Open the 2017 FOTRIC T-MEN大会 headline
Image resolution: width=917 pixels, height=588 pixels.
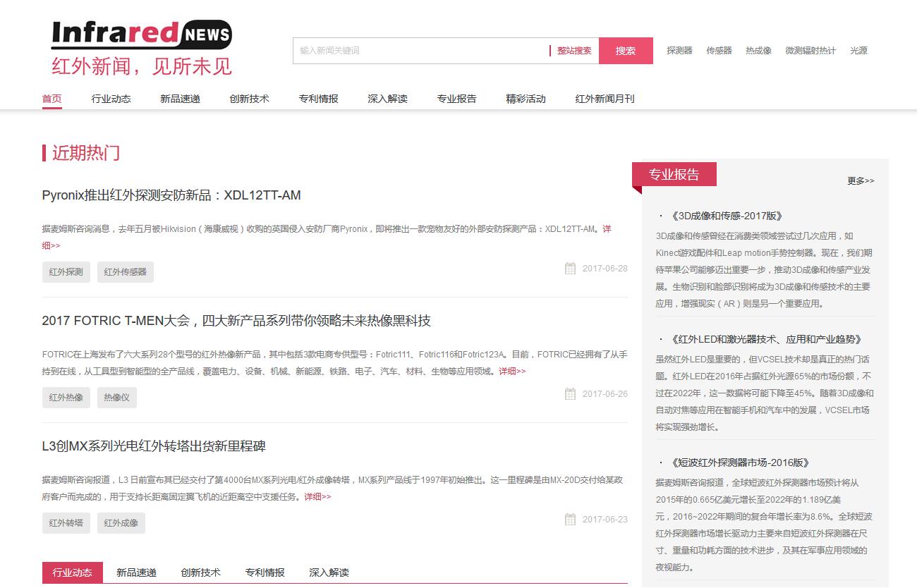point(236,321)
